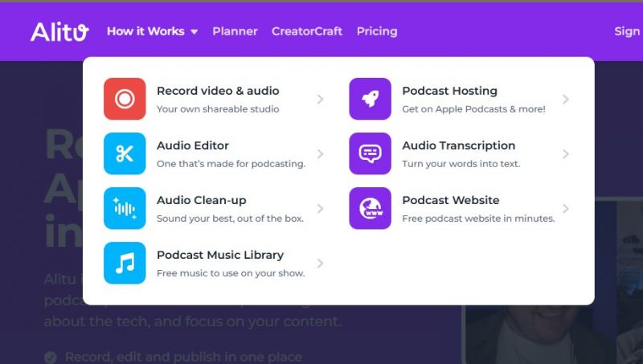Click the waveform Audio Clean-up icon
This screenshot has height=364, width=643.
[x=125, y=208]
